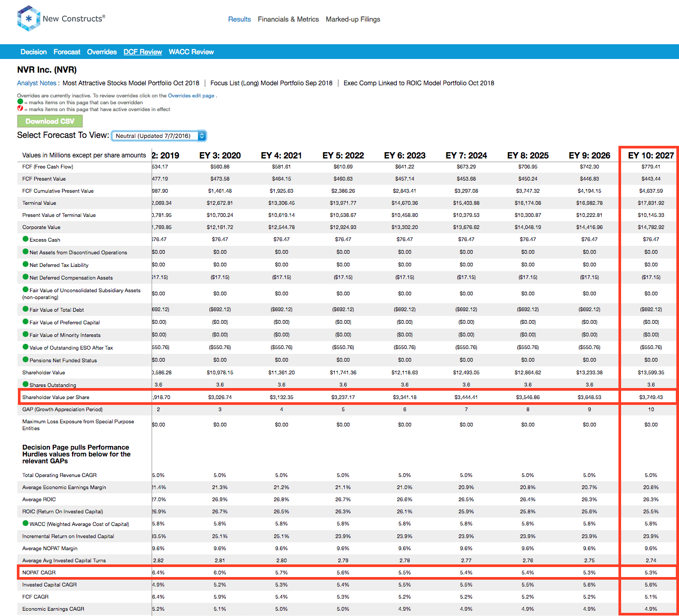This screenshot has height=616, width=679.
Task: Click the $17,831.92 terminal value cell
Action: point(651,203)
